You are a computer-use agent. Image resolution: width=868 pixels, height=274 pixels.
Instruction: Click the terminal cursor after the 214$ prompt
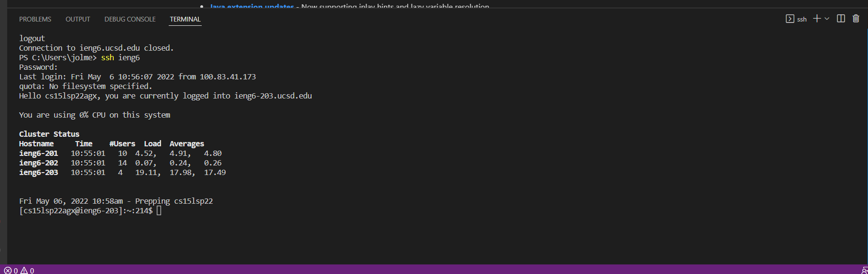click(x=159, y=210)
